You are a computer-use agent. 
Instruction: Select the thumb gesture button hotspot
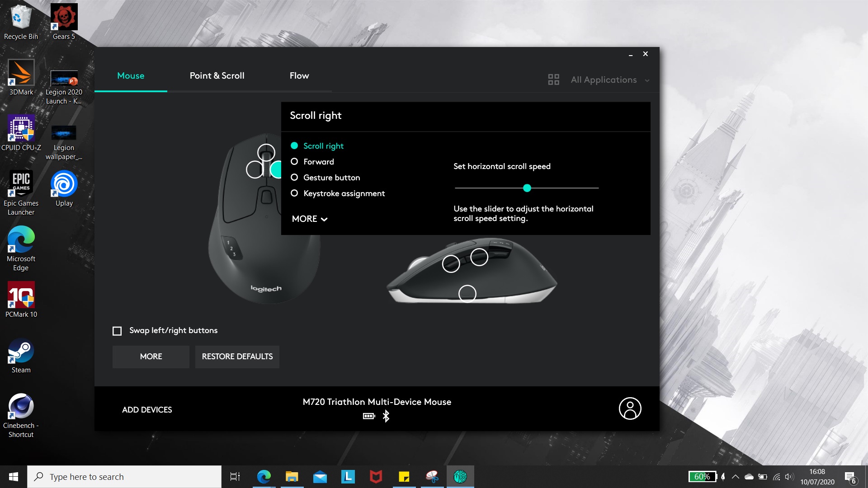pyautogui.click(x=467, y=294)
